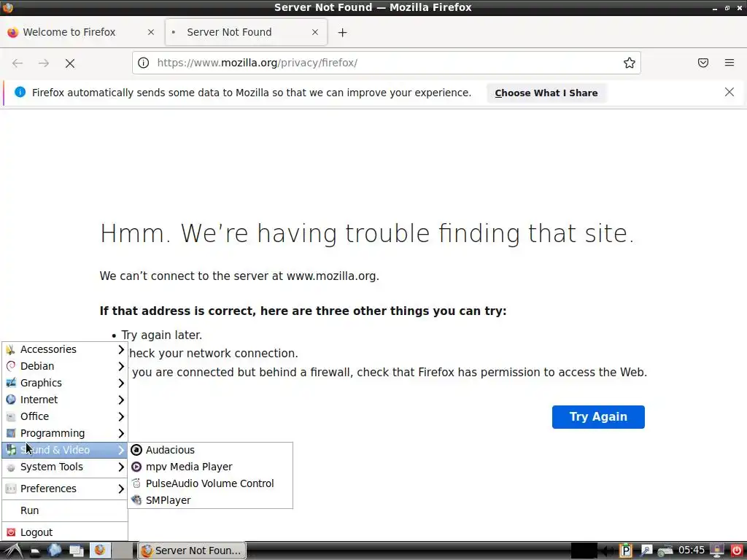
Task: Close the Server Not Found tab
Action: (315, 32)
